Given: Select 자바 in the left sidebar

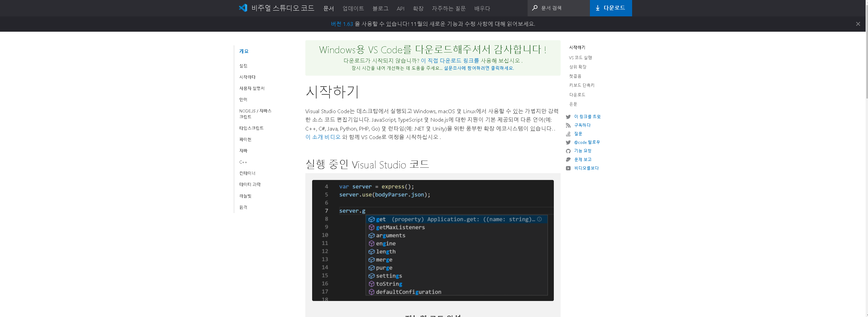Looking at the screenshot, I should 243,151.
